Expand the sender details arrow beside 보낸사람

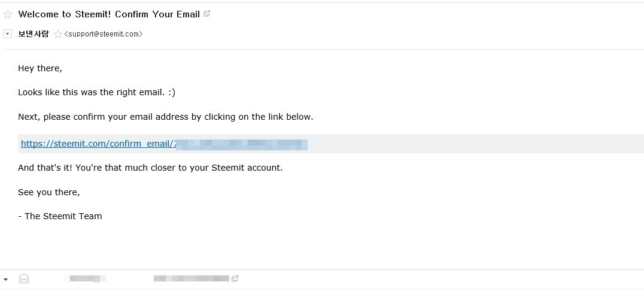click(x=7, y=34)
